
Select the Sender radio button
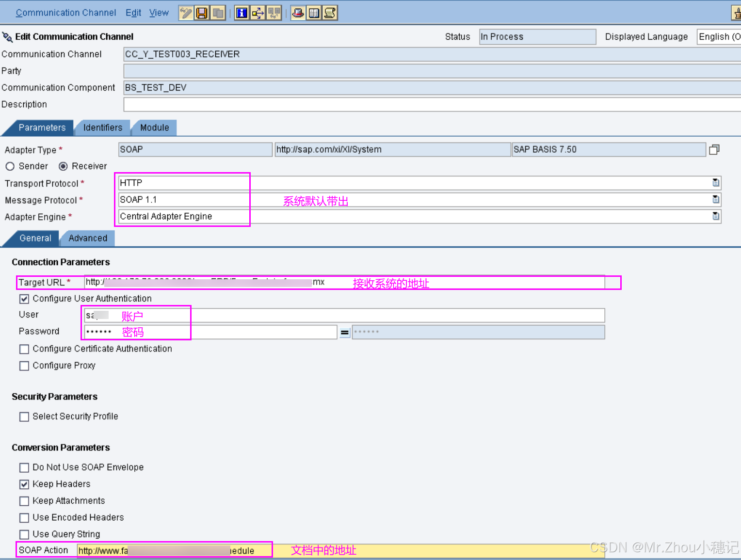[10, 166]
